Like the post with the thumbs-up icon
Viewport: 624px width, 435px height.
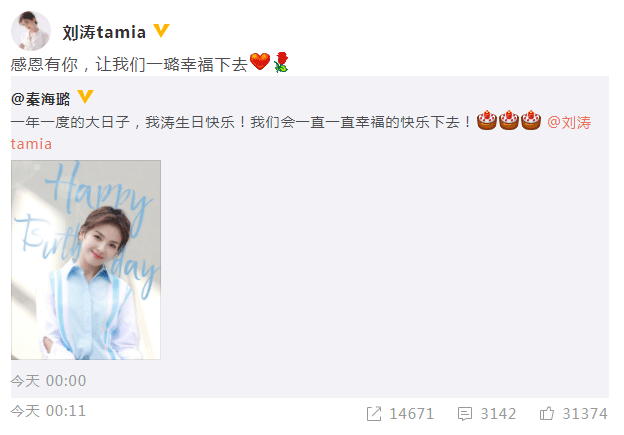pos(546,413)
